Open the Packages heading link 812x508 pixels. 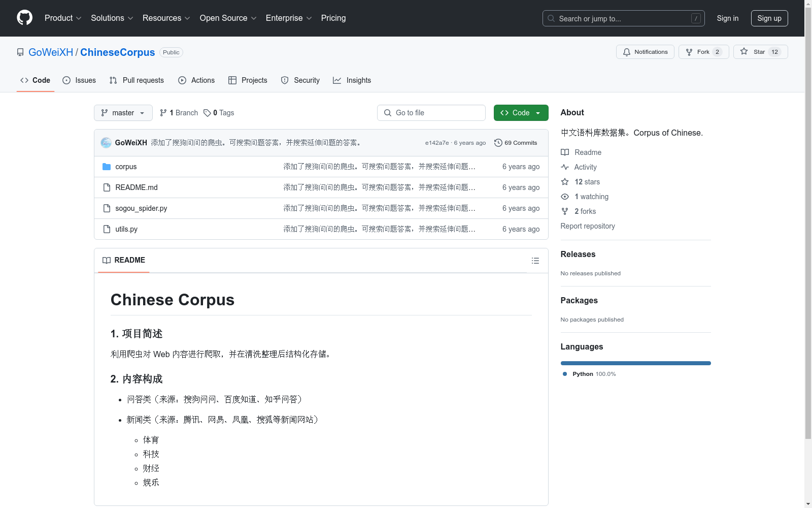coord(579,300)
